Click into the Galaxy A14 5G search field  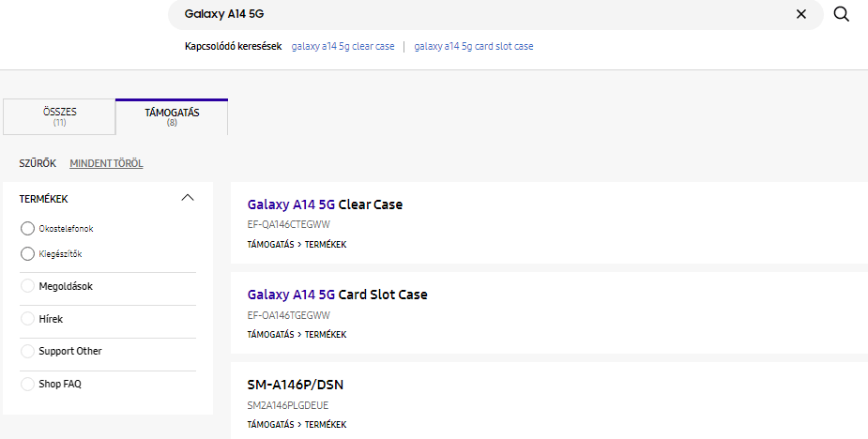click(x=469, y=14)
